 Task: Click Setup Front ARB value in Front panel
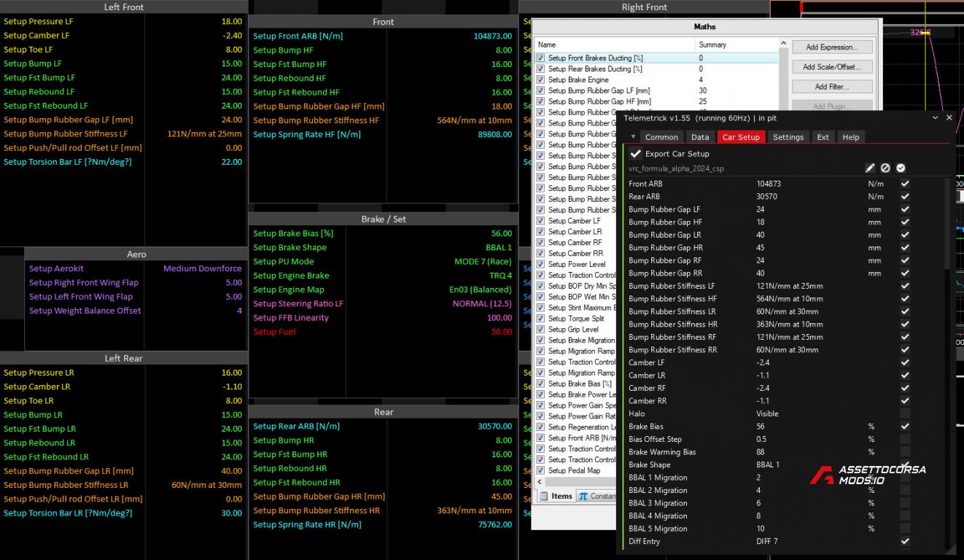[x=492, y=36]
